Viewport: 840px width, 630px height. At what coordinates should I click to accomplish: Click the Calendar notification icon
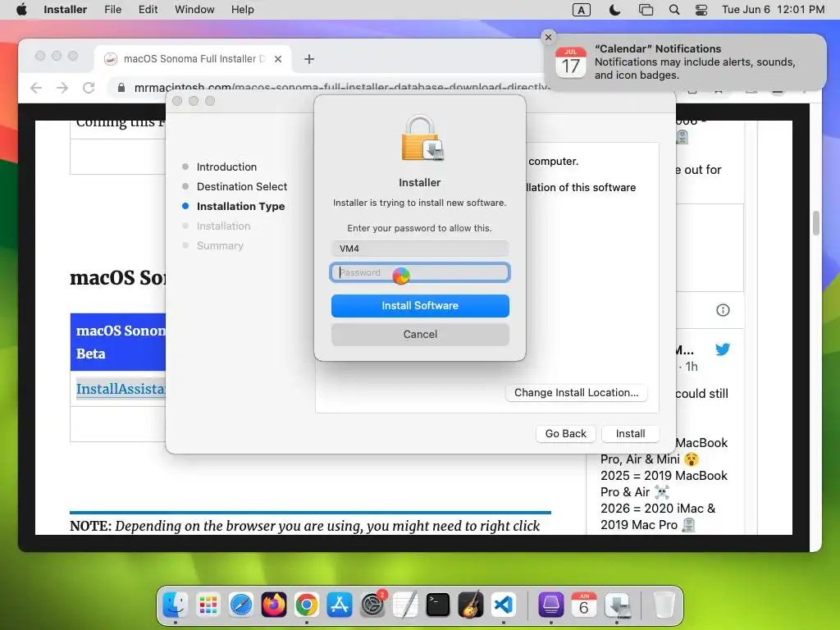(571, 62)
